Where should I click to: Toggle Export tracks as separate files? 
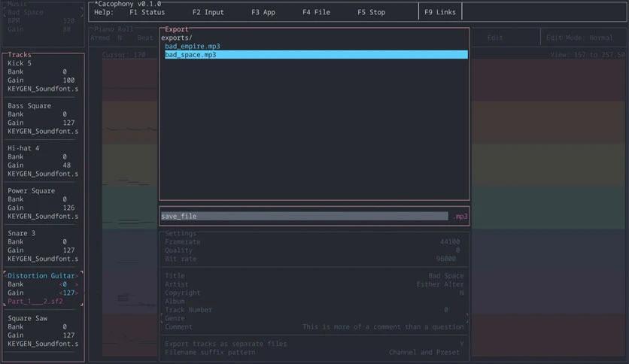(x=314, y=344)
